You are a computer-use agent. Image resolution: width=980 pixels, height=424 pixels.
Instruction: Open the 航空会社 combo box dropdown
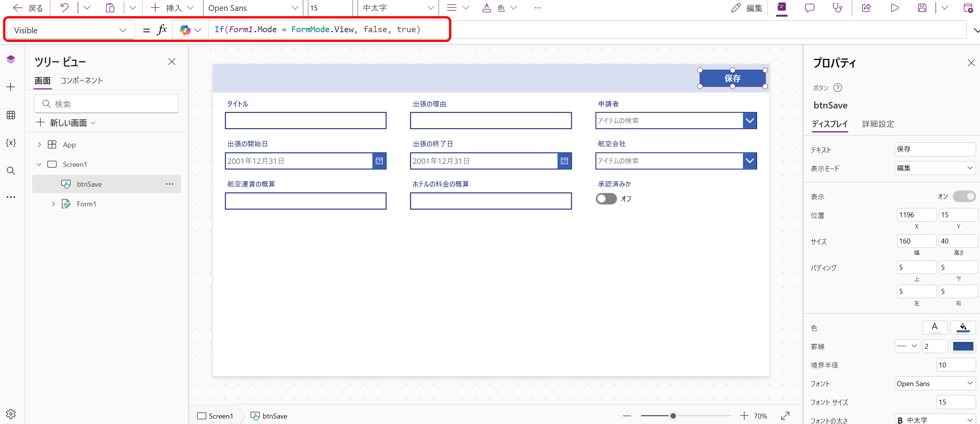(x=749, y=161)
